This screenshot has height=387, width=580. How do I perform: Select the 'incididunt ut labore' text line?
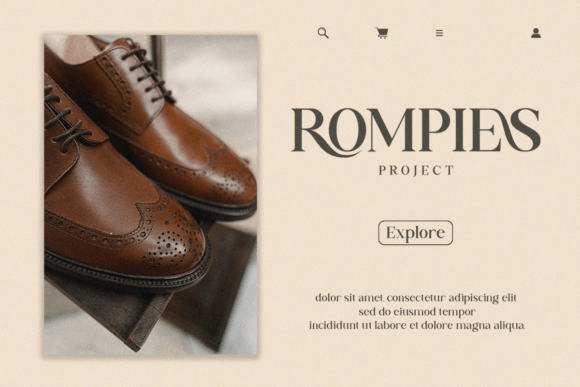coord(417,326)
